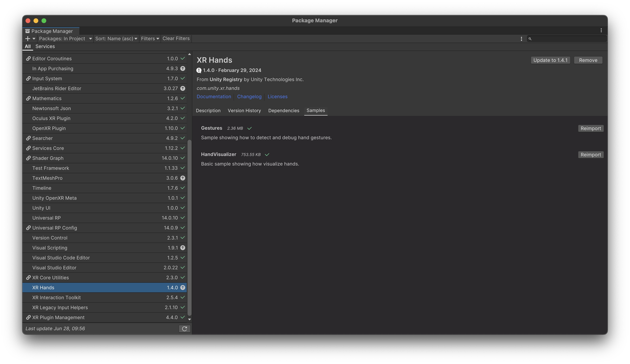
Task: Open the Dependencies tab
Action: tap(283, 111)
